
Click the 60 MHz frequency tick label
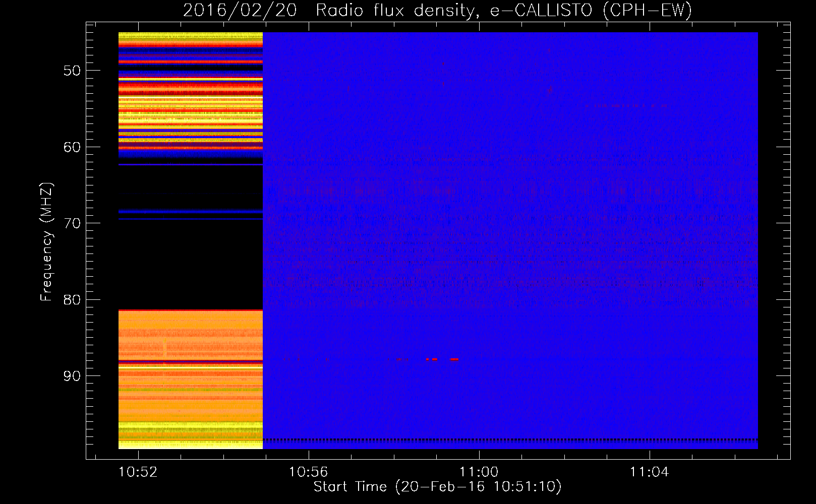tap(72, 147)
